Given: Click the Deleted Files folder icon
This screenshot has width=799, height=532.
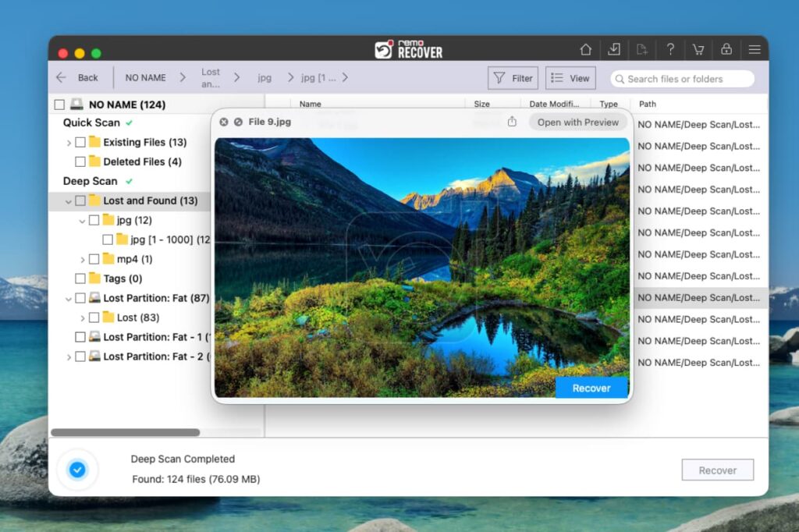Looking at the screenshot, I should coord(94,161).
